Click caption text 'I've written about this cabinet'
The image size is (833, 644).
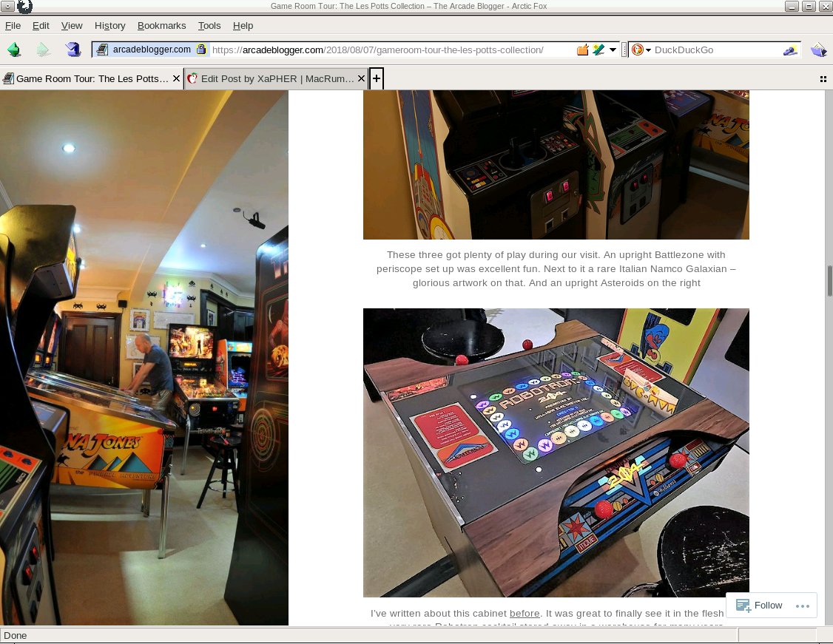[438, 613]
